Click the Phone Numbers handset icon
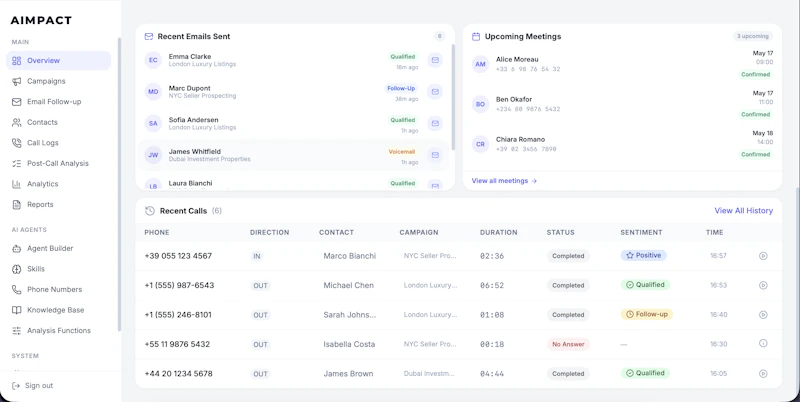This screenshot has height=402, width=800. [16, 289]
